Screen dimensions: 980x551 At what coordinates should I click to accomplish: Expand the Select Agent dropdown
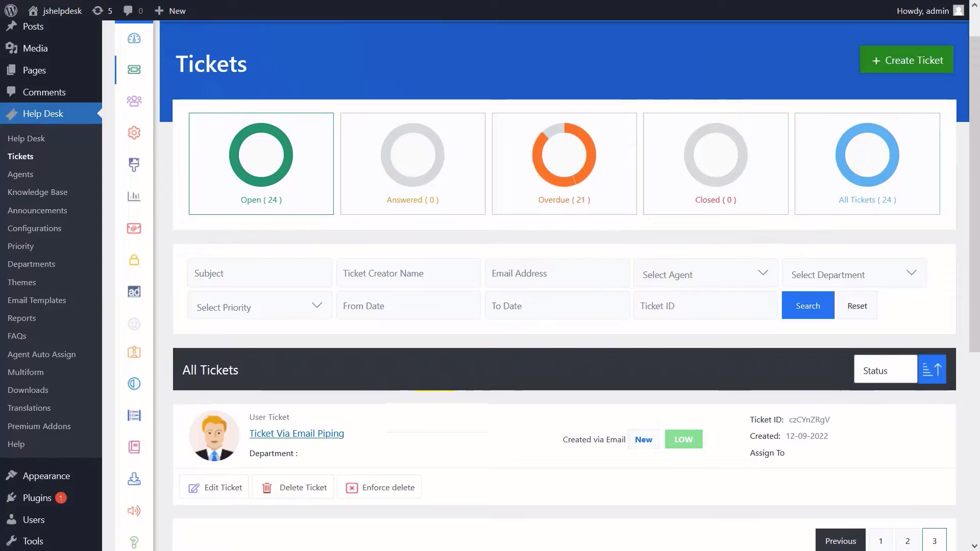(x=705, y=274)
